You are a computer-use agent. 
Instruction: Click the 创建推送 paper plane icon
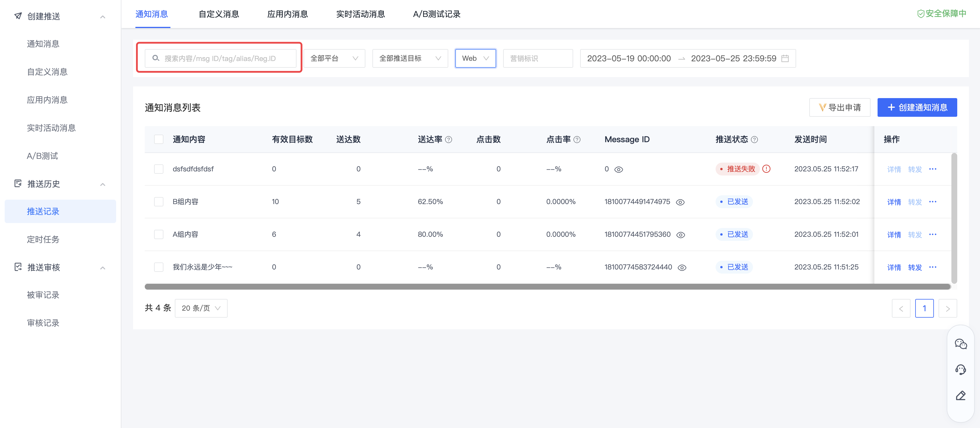pos(18,16)
